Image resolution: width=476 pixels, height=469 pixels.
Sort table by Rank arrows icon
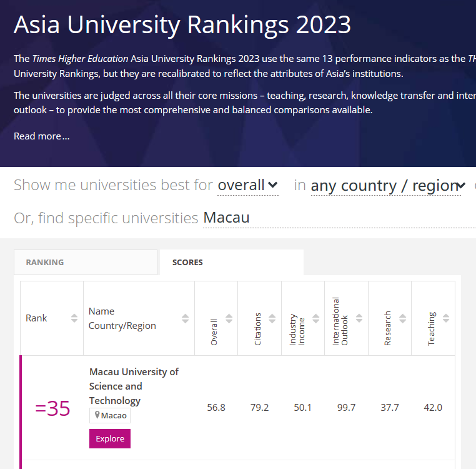pyautogui.click(x=74, y=318)
